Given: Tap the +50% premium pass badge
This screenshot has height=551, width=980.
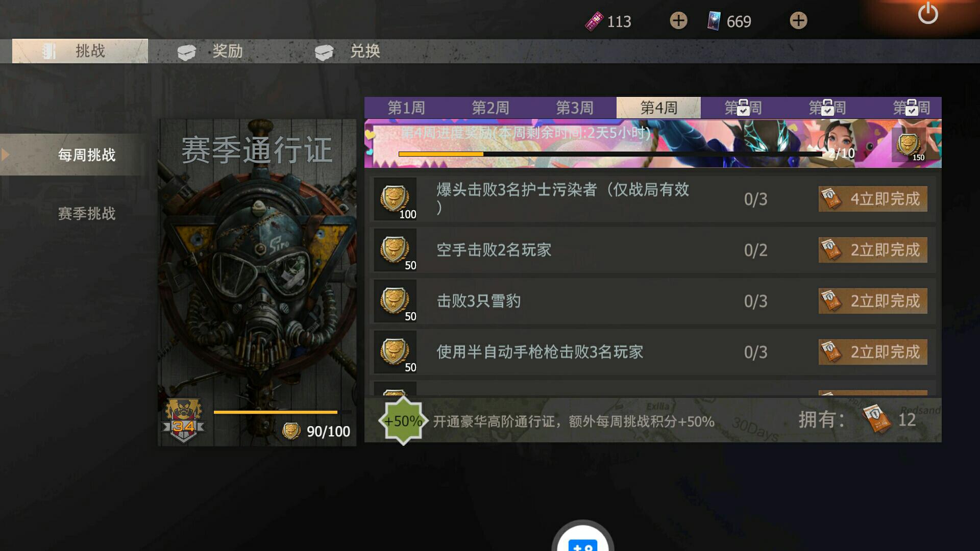Looking at the screenshot, I should tap(403, 421).
